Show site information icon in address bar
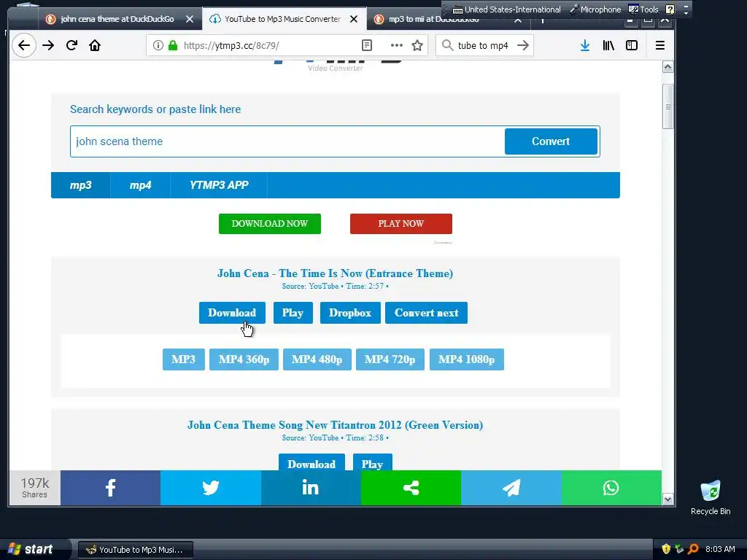The height and width of the screenshot is (560, 747). point(158,45)
